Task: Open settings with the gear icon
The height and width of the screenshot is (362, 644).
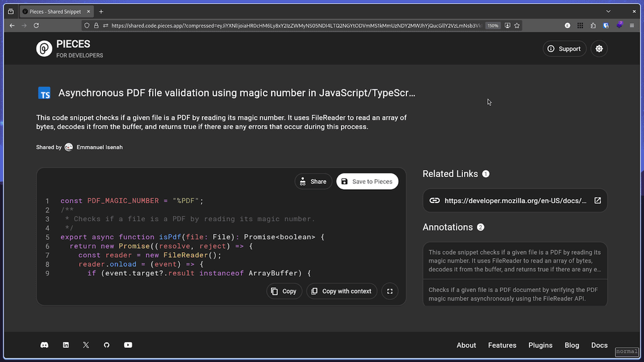Action: (599, 48)
